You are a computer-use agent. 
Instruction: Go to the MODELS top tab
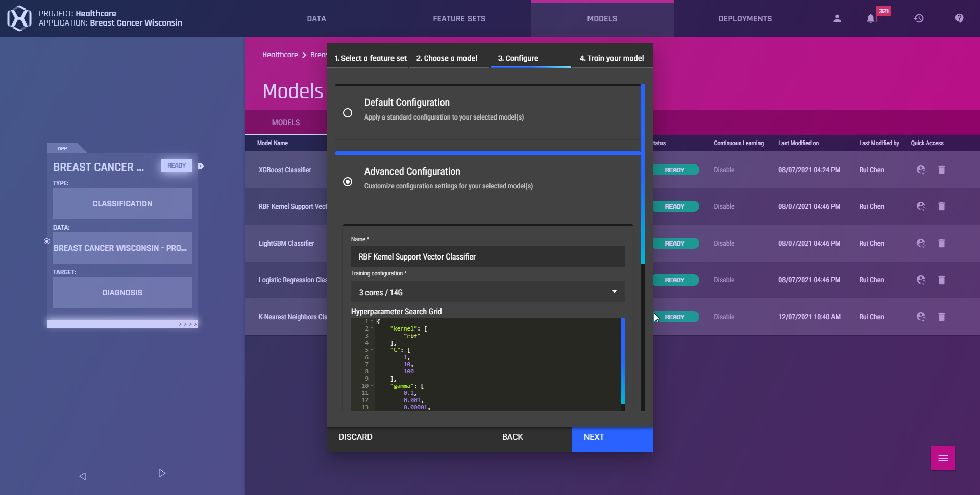click(x=602, y=19)
